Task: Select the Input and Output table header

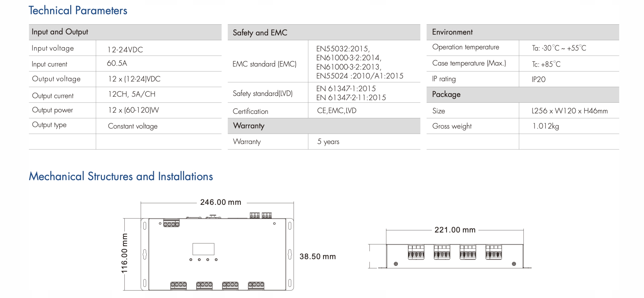Action: [x=60, y=32]
